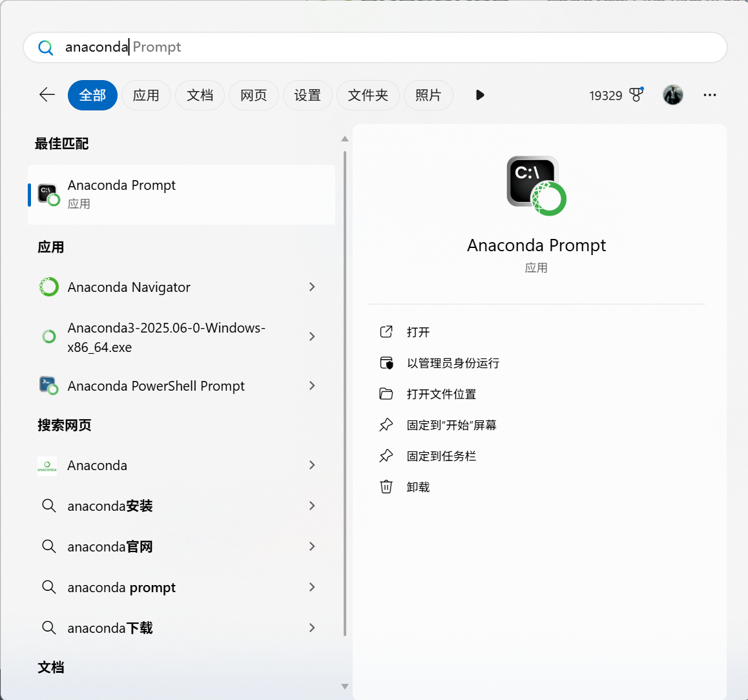
Task: Choose 固定到任务栏
Action: (x=441, y=456)
